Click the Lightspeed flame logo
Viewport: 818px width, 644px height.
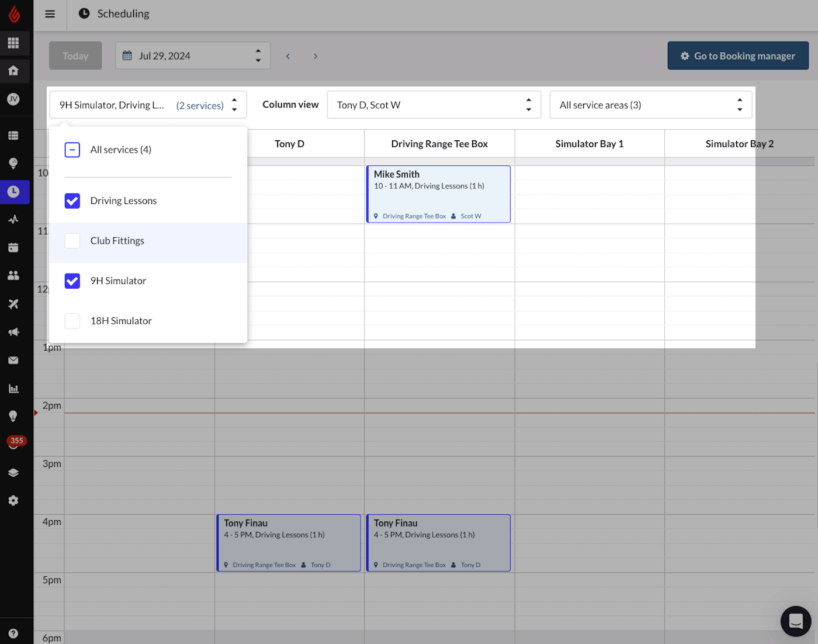(14, 14)
